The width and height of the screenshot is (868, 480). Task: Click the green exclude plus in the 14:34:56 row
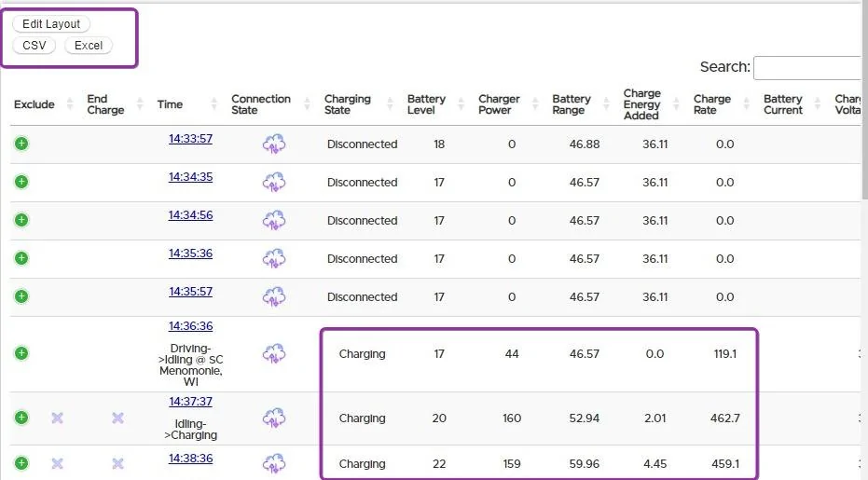click(21, 220)
